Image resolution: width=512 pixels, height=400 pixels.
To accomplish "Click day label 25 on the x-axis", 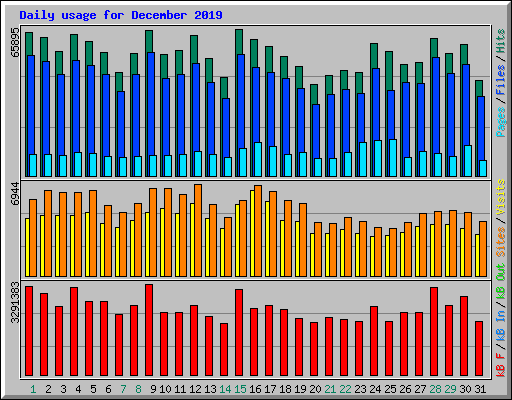I will click(x=390, y=389).
